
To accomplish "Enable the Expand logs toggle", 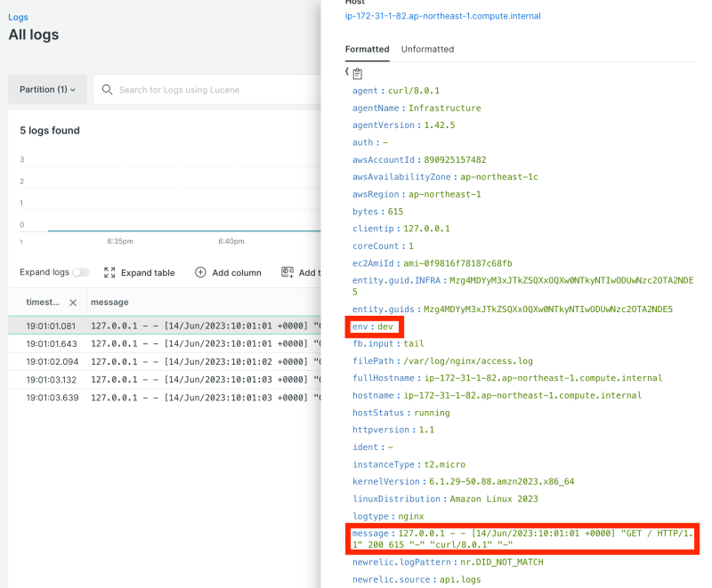I will tap(80, 272).
